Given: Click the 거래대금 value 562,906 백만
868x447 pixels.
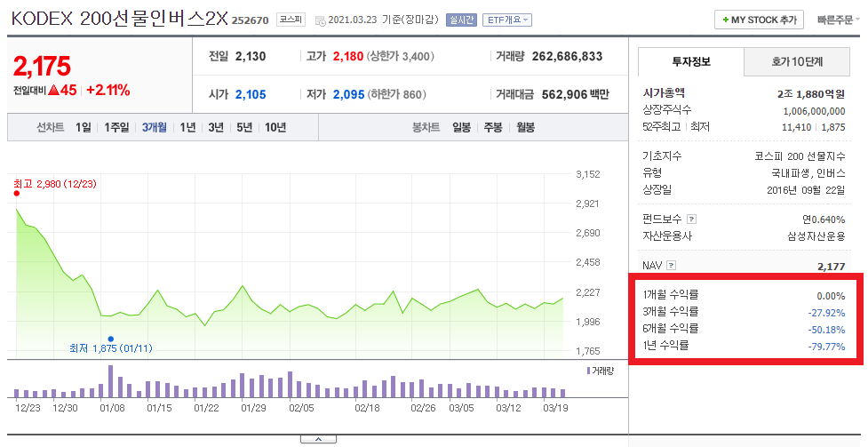Looking at the screenshot, I should 575,95.
